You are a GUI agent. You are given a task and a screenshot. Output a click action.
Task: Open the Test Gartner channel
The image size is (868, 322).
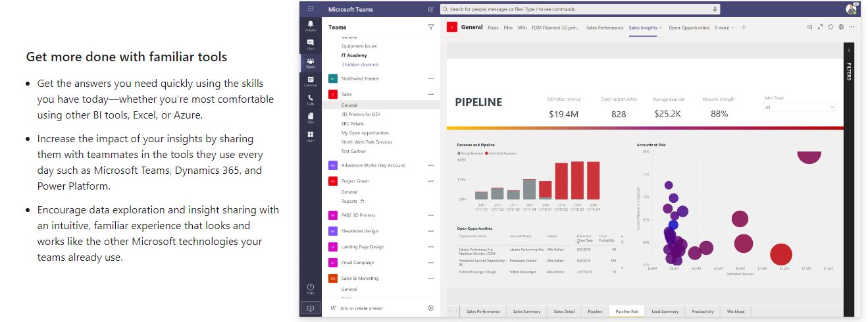click(x=354, y=151)
